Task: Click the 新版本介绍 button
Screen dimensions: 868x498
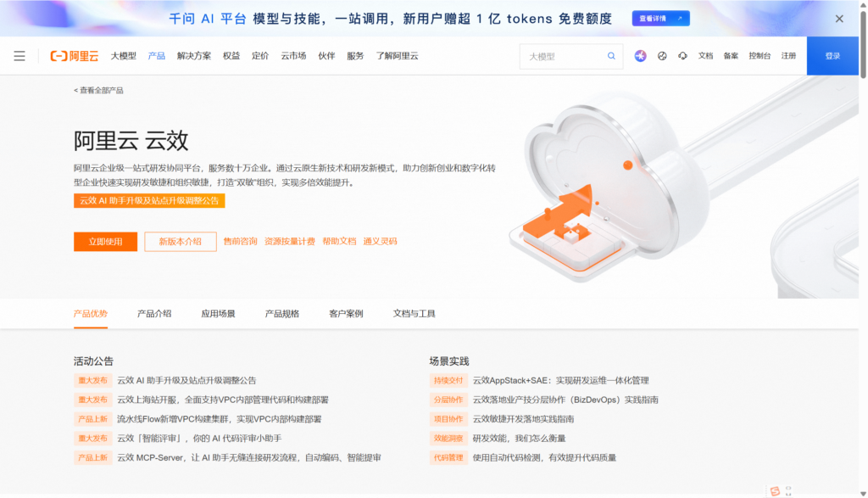Action: [181, 242]
